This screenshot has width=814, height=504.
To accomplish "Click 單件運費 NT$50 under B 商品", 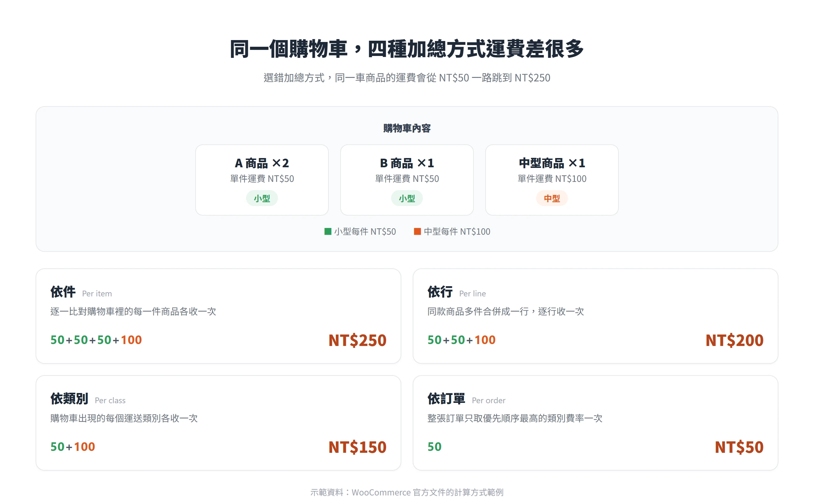I will (x=407, y=179).
